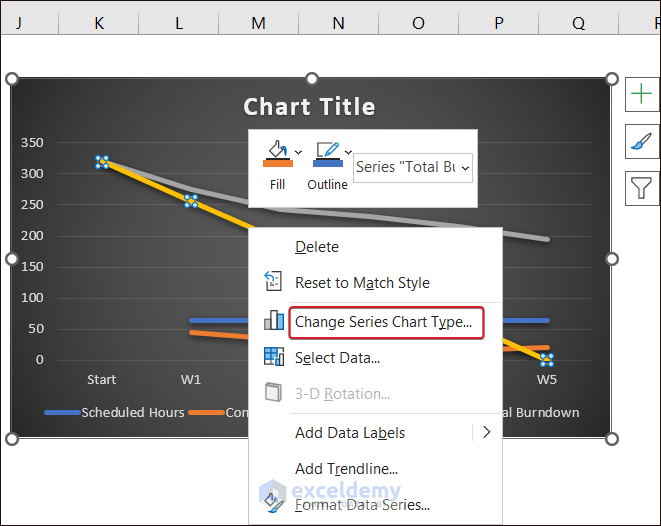This screenshot has width=661, height=526.
Task: Open Format Data Series option
Action: click(x=362, y=505)
